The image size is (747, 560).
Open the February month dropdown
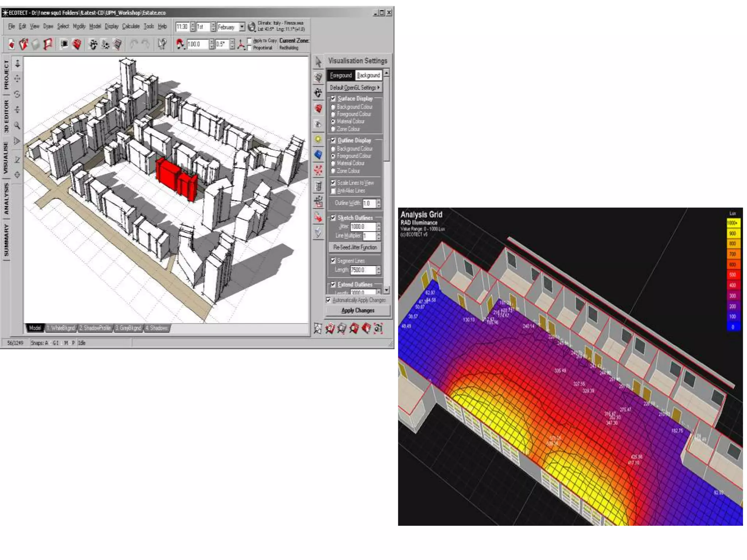tap(242, 27)
